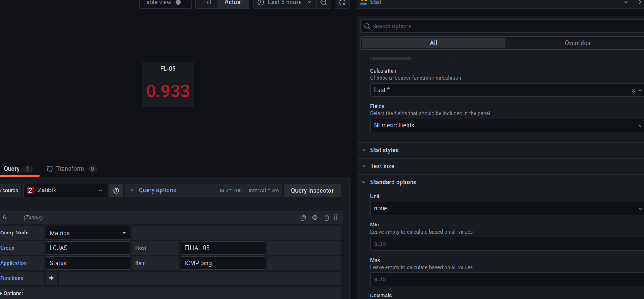Select the Actual view mode
The height and width of the screenshot is (299, 644).
point(233,3)
